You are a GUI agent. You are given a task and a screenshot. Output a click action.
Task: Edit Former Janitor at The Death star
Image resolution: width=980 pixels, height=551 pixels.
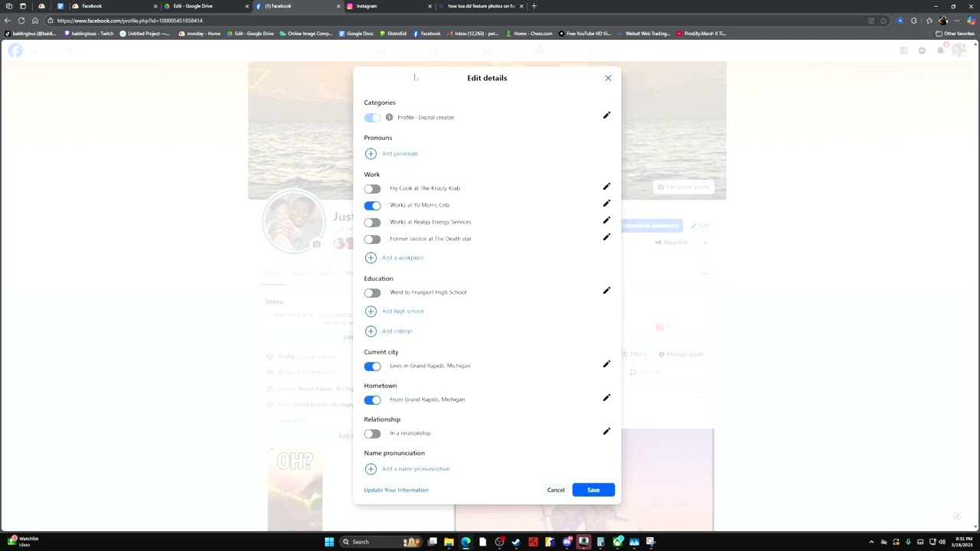pos(606,237)
